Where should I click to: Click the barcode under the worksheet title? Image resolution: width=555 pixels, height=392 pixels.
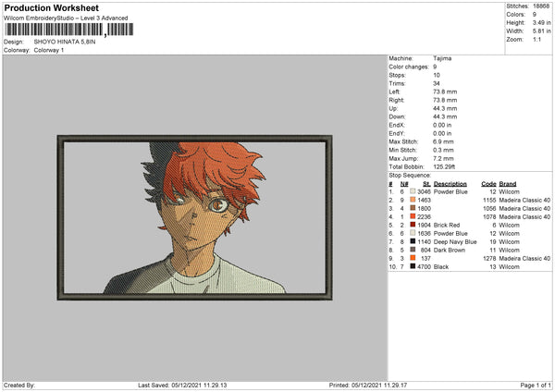pyautogui.click(x=69, y=30)
